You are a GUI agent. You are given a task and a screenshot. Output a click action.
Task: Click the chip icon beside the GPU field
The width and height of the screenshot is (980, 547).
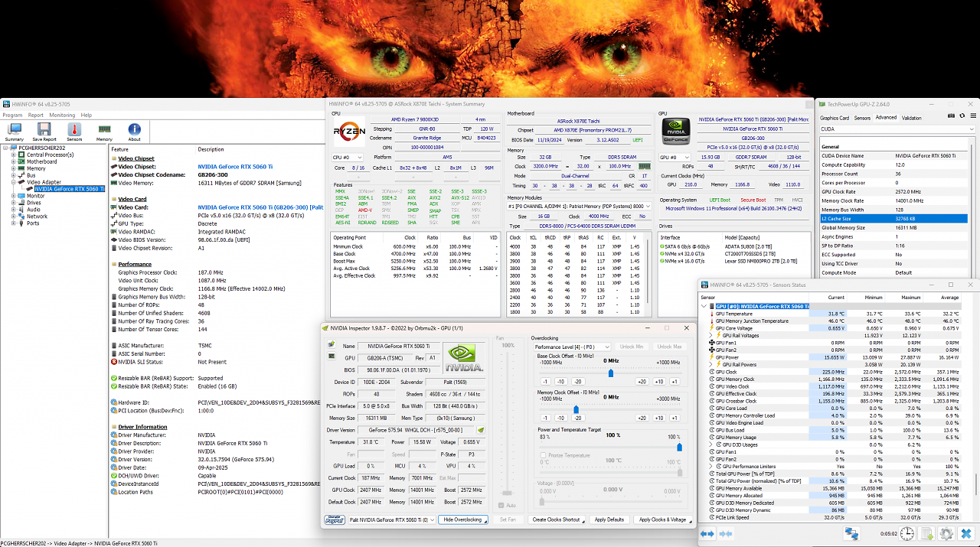(332, 357)
